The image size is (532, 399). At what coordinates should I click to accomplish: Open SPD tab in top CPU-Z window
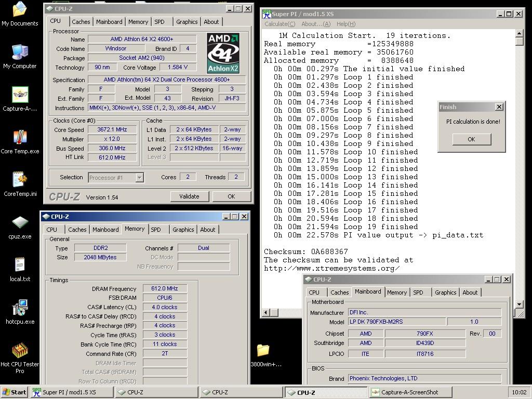159,22
